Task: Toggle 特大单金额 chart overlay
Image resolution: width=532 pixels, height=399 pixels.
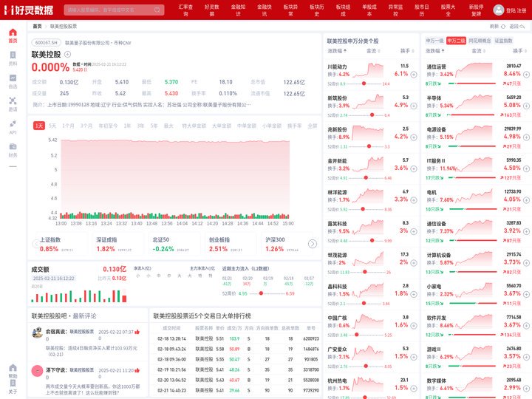Action: [x=194, y=126]
